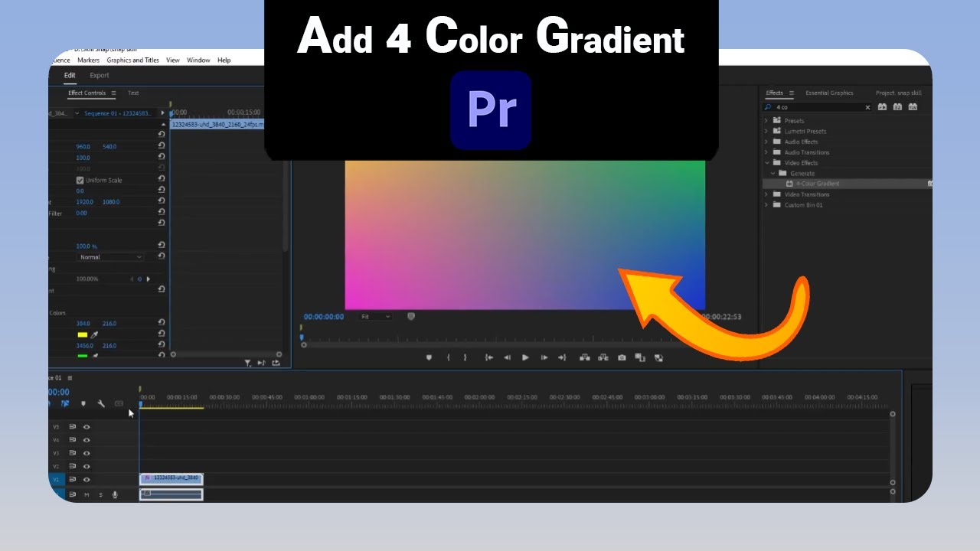This screenshot has width=980, height=551.
Task: Mute audio track with M button
Action: 87,495
